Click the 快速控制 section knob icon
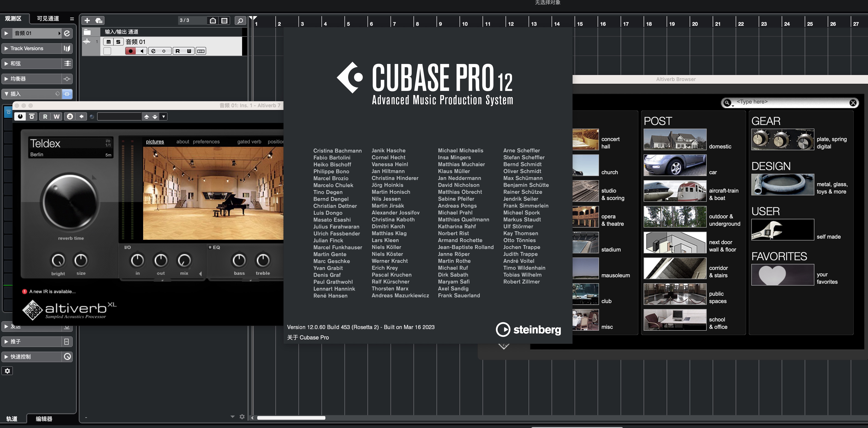Viewport: 868px width, 428px height. coord(67,357)
